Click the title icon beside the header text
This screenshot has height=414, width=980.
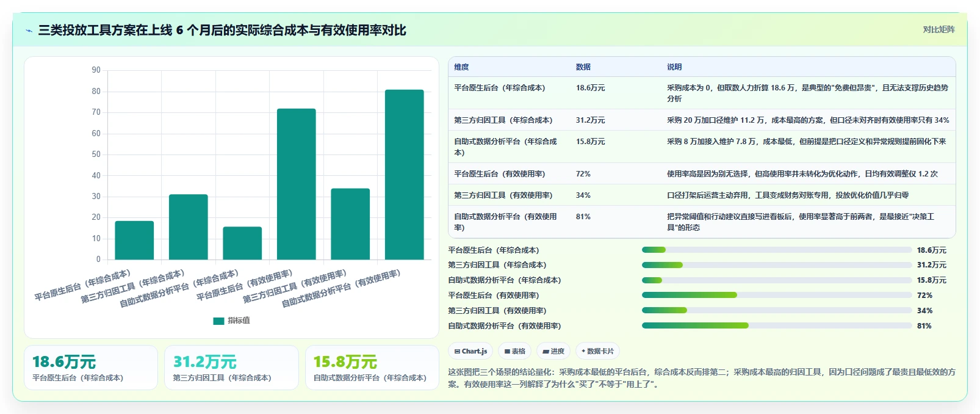pos(29,31)
